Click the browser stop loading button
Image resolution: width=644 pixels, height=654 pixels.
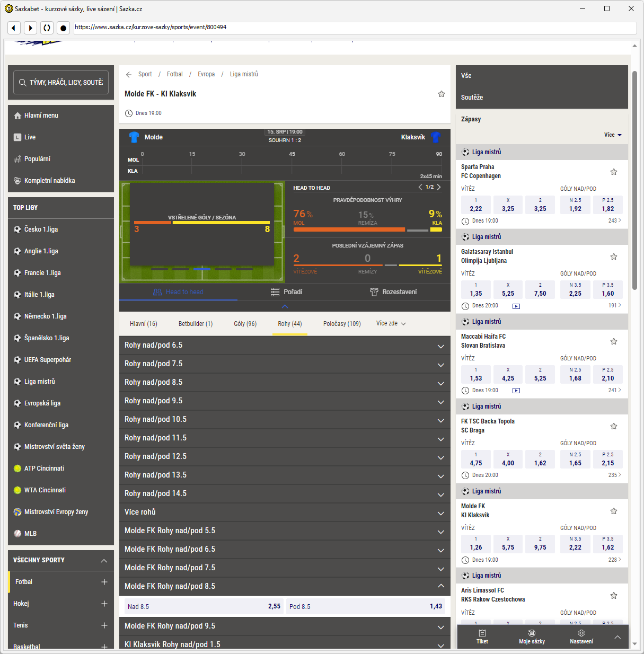tap(63, 28)
